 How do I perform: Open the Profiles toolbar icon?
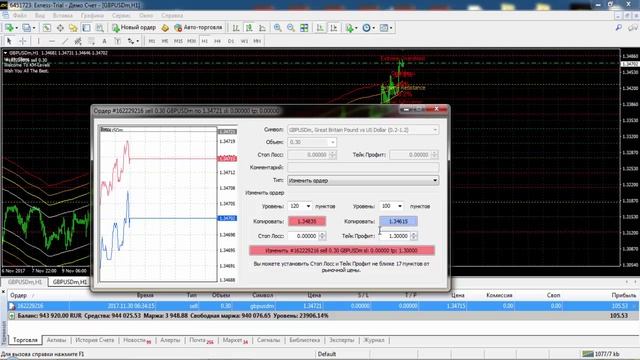27,28
